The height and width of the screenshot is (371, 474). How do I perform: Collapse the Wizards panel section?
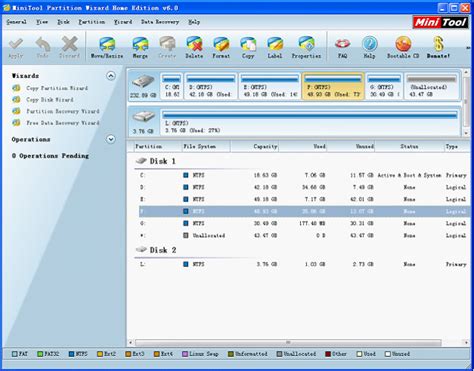[x=111, y=76]
